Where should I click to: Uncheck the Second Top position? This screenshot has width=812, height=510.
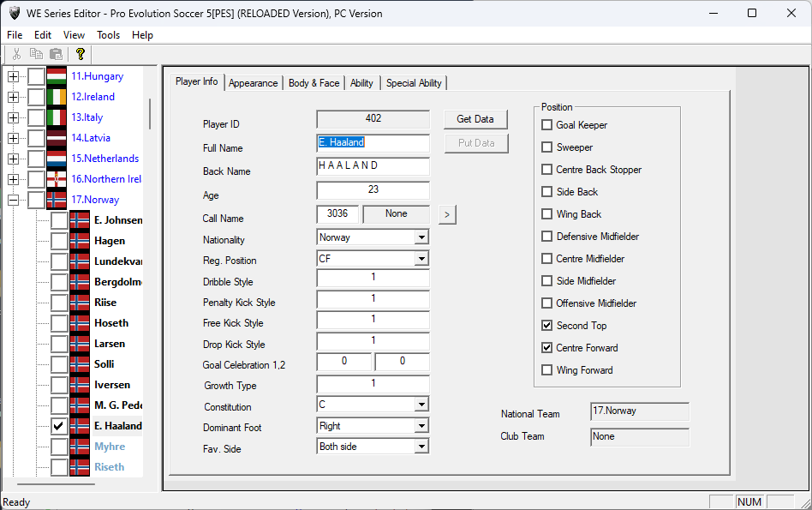pyautogui.click(x=546, y=326)
